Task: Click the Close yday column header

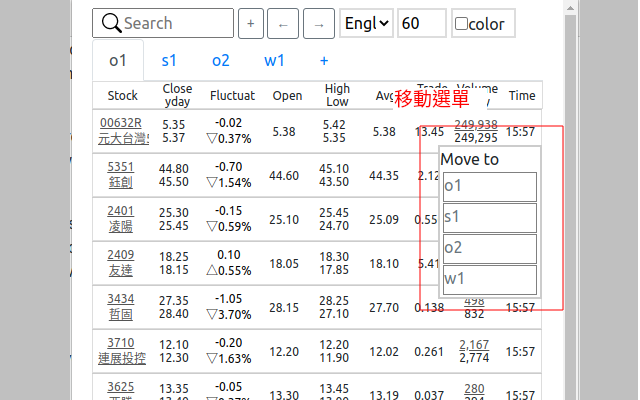Action: coord(177,95)
